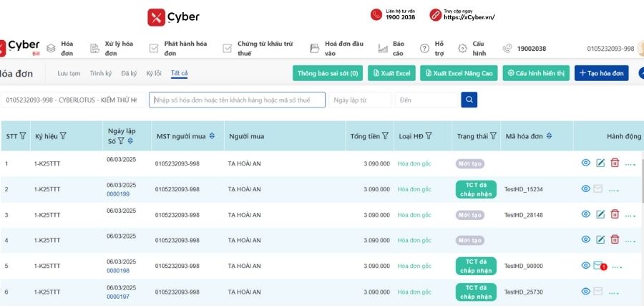This screenshot has width=644, height=306.
Task: Open mail icon with red badge in row 5
Action: [x=598, y=266]
